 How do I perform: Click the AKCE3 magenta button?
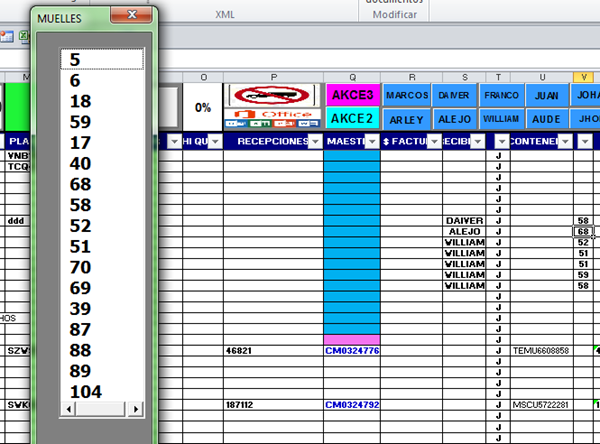[x=352, y=95]
